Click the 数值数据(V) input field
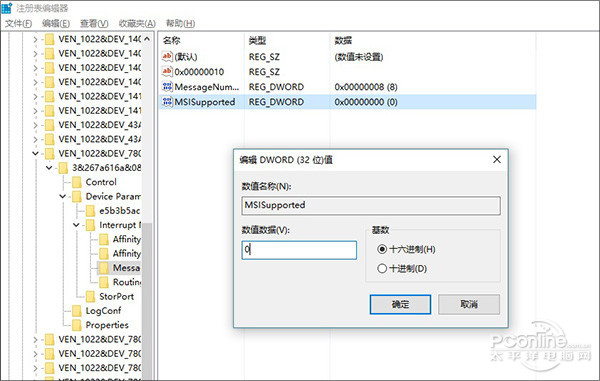 (299, 250)
